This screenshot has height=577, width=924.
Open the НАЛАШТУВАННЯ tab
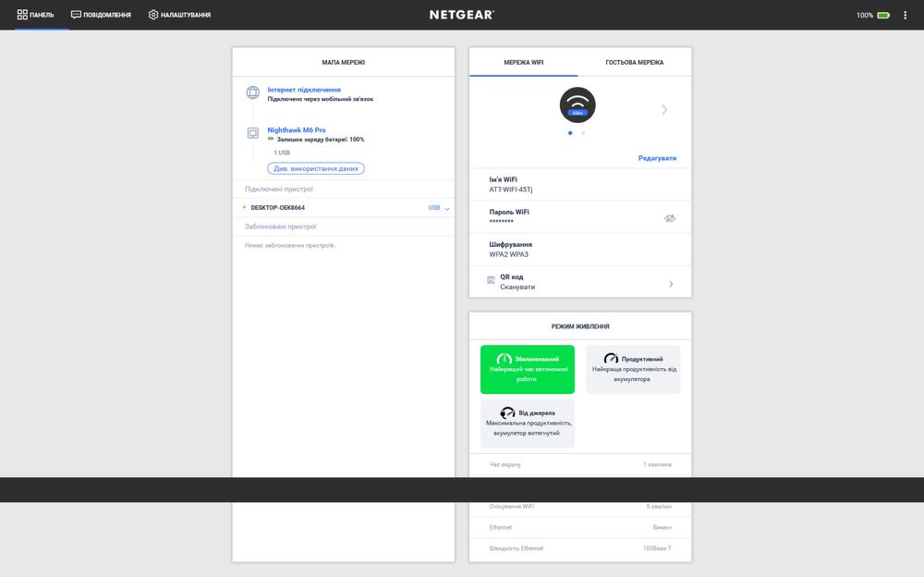(x=180, y=15)
